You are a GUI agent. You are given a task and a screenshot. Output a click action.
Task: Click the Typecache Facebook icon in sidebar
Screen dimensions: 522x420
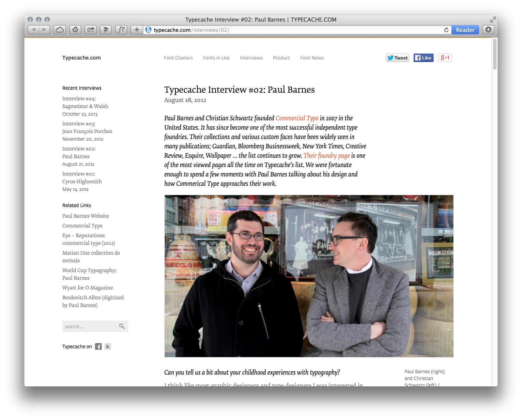click(98, 347)
